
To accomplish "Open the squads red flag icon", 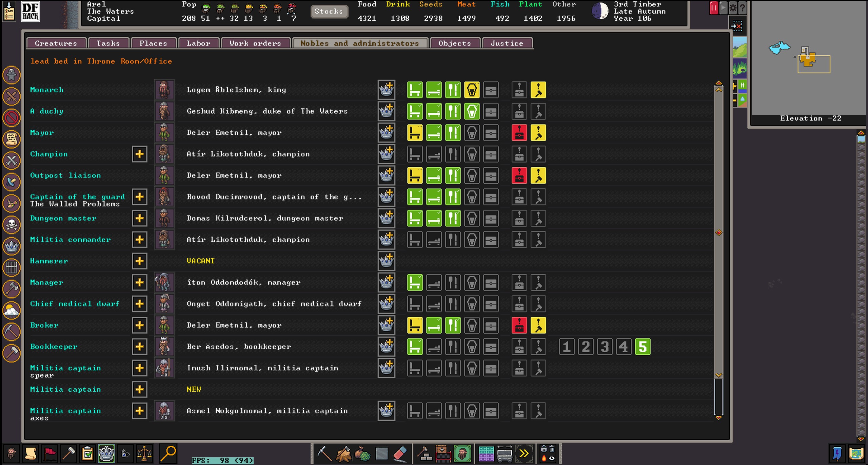I will click(50, 453).
